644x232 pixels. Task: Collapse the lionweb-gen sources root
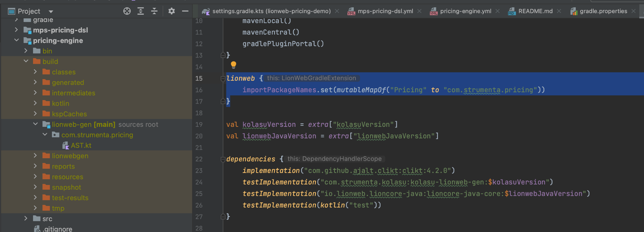tap(35, 124)
